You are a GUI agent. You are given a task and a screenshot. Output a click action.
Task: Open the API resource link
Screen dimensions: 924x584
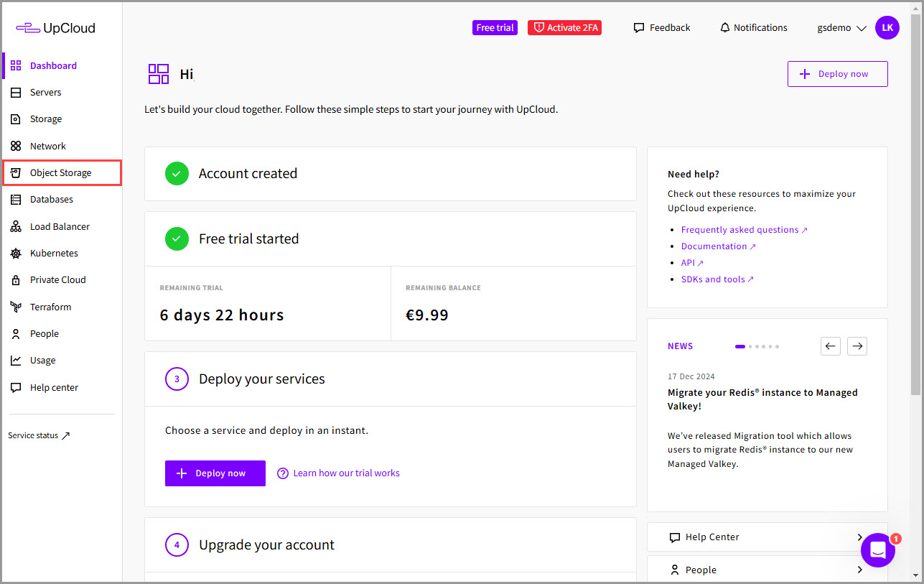click(x=692, y=263)
